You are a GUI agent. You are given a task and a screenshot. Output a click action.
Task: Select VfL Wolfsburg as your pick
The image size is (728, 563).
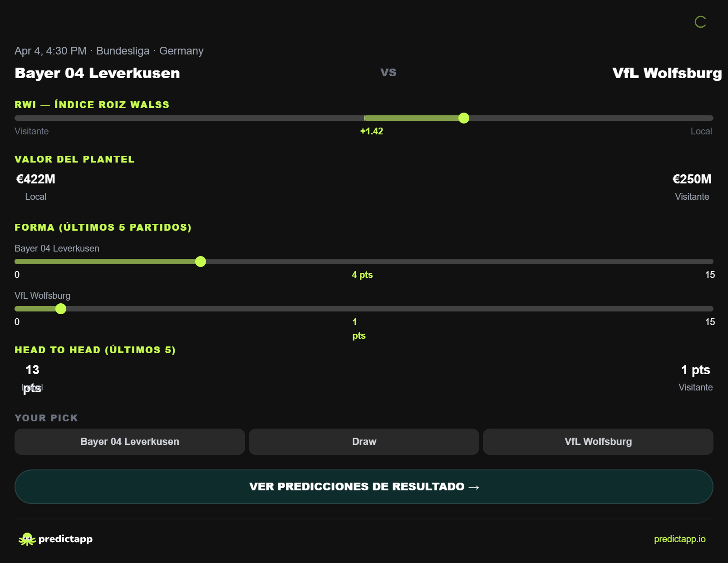[x=598, y=441]
